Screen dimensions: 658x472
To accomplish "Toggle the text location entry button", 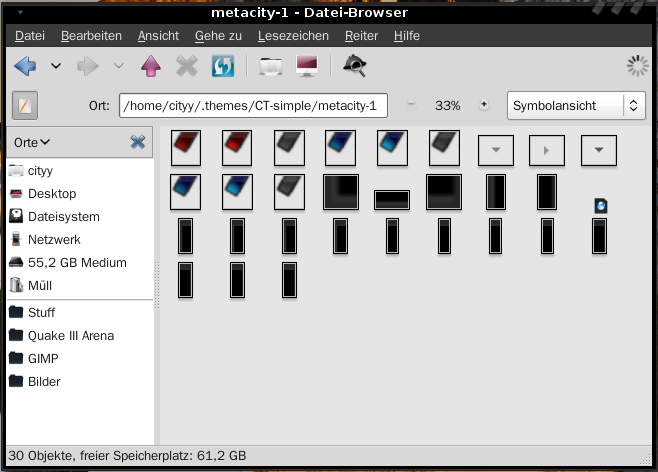I will pyautogui.click(x=25, y=105).
